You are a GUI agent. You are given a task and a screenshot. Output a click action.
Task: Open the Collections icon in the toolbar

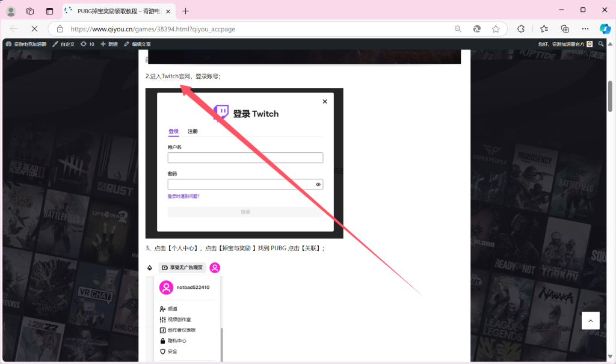point(564,29)
